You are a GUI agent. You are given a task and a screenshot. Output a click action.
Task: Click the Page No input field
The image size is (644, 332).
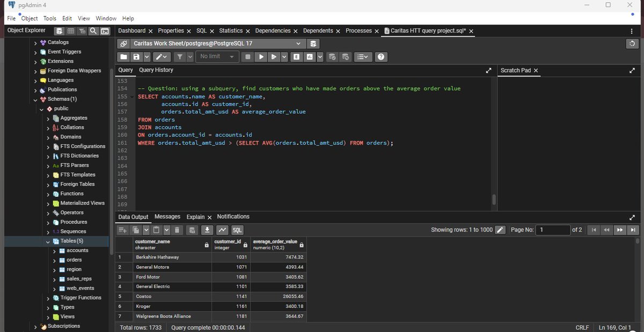coord(553,230)
